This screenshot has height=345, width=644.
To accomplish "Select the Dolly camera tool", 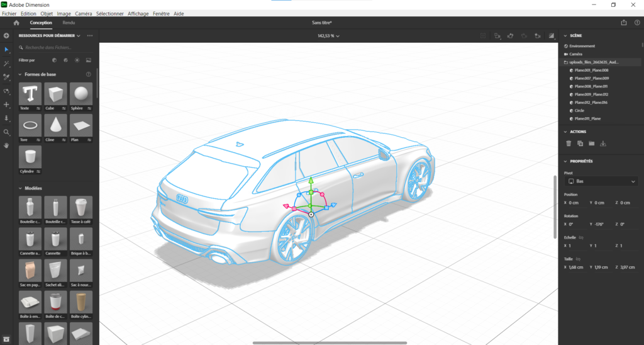I will pos(6,118).
